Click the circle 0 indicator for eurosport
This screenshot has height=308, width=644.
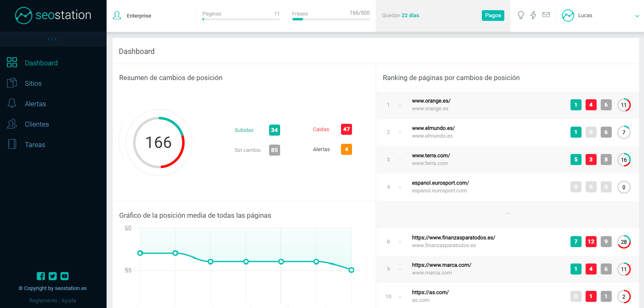624,187
